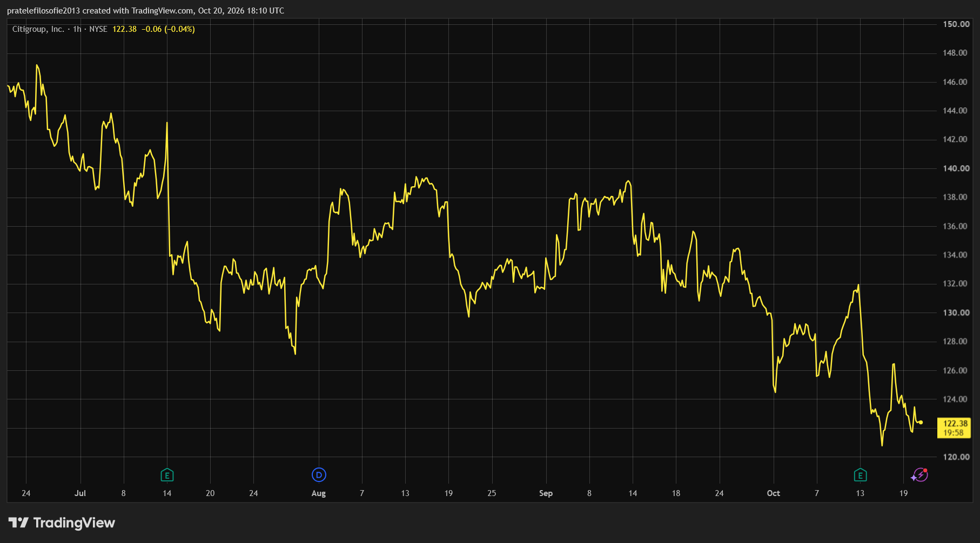The image size is (980, 543).
Task: Click the 130.00 price axis label
Action: 956,313
